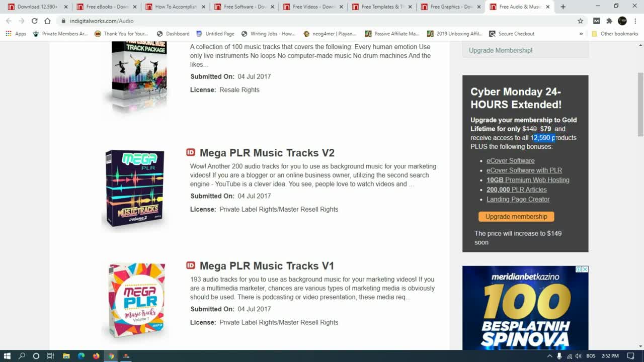
Task: Click the page vertical scrollbar thumb
Action: (x=640, y=104)
